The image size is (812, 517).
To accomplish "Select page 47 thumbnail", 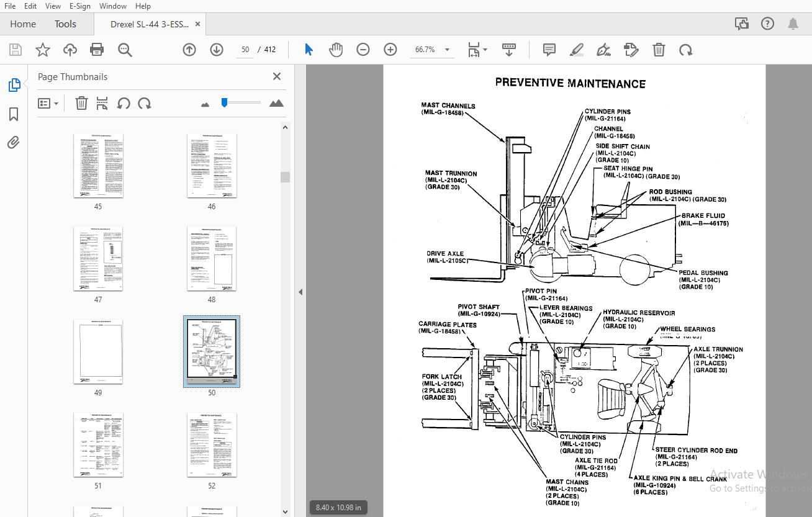I will tap(98, 259).
